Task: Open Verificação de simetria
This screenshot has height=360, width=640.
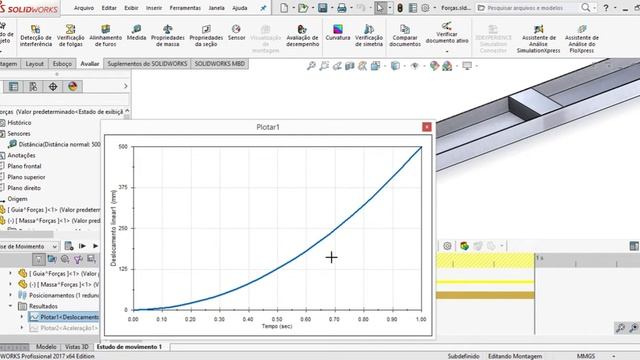Action: [369, 35]
